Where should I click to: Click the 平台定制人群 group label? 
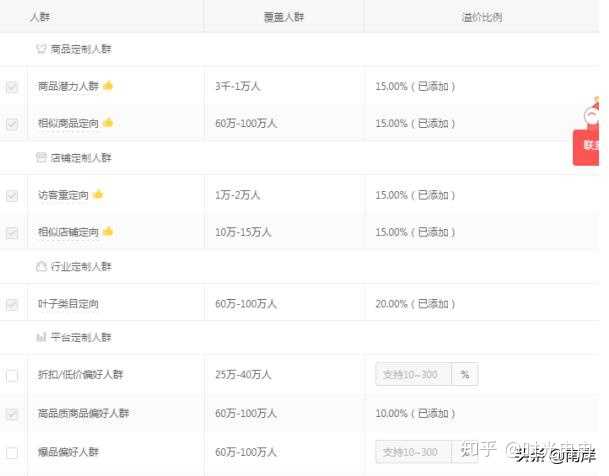(81, 337)
